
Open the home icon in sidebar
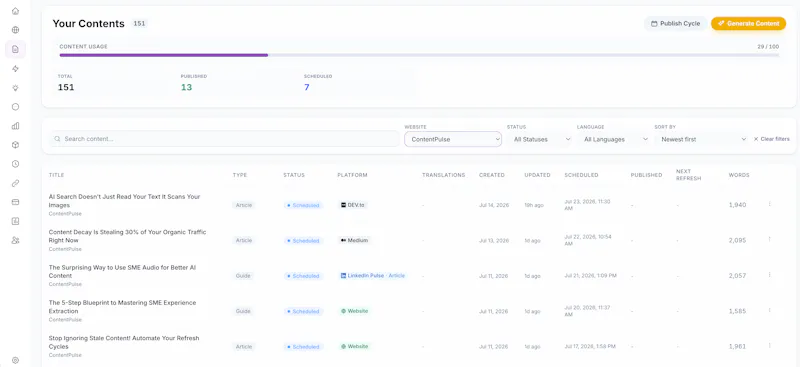coord(15,11)
